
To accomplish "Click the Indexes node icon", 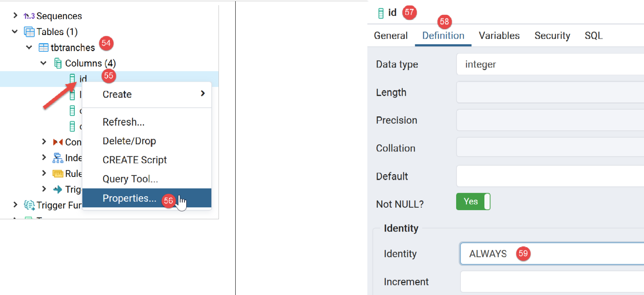I will tap(58, 158).
